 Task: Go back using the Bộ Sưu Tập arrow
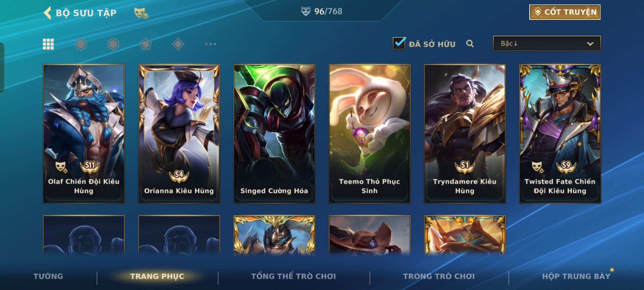coord(48,13)
